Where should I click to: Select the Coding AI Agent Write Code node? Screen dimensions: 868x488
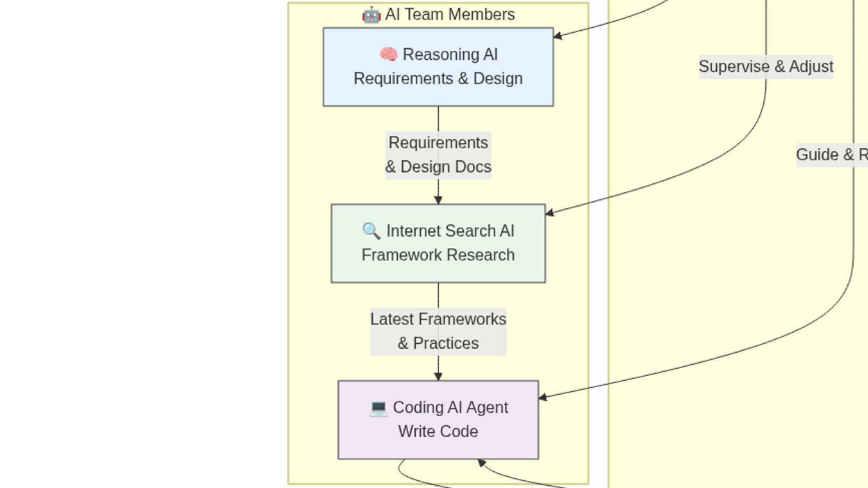pyautogui.click(x=438, y=420)
